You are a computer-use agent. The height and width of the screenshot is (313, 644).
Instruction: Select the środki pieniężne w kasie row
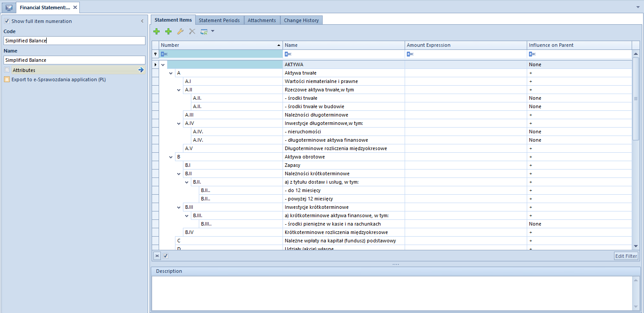(x=392, y=224)
